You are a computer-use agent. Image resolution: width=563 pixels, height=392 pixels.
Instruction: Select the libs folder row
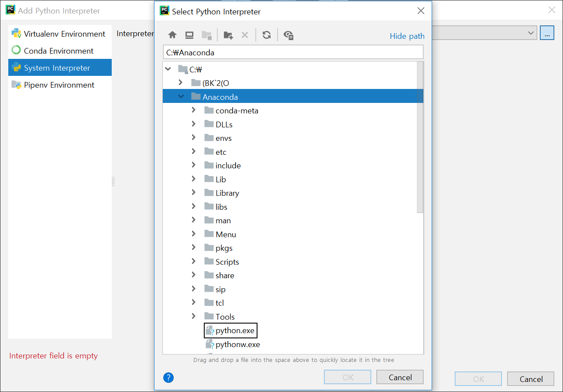(x=290, y=207)
